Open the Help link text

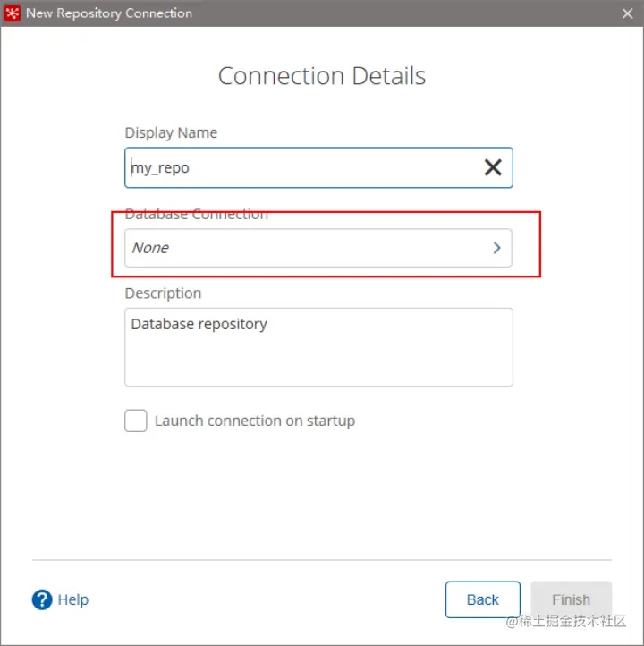(x=73, y=599)
